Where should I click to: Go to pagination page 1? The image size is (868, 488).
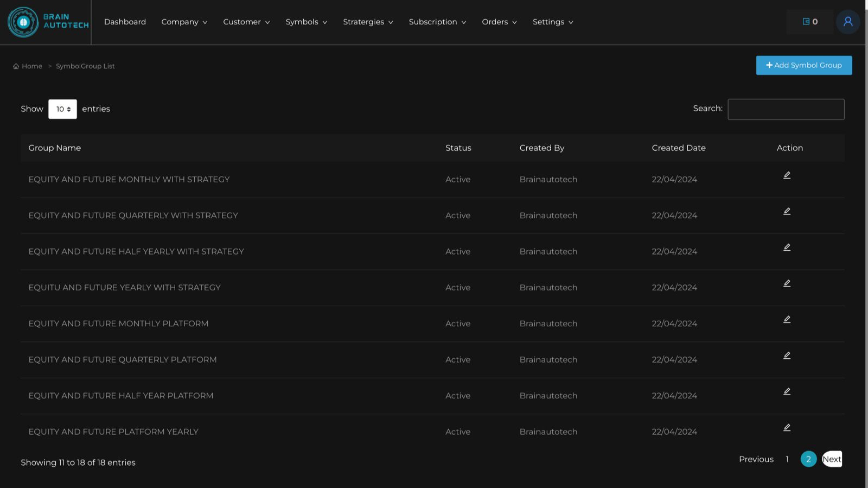click(787, 459)
